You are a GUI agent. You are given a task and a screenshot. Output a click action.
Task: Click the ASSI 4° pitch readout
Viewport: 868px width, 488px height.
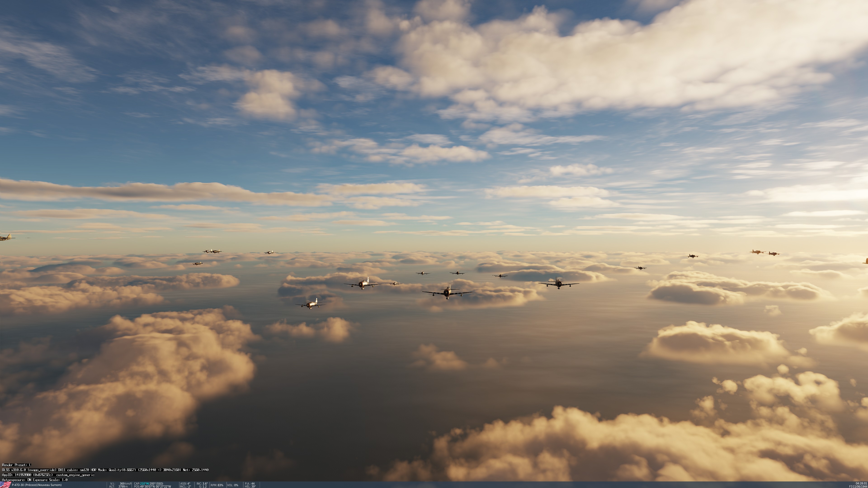click(x=185, y=484)
